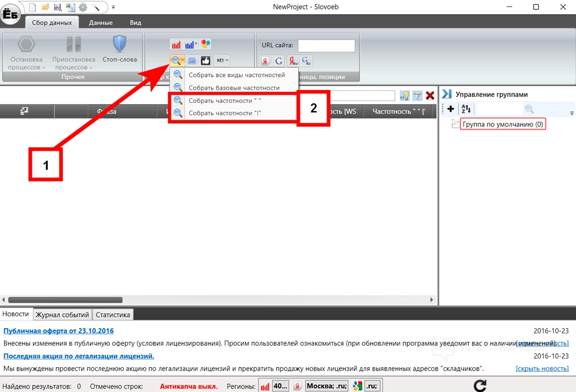
Task: Open Последняя акция по легализации лицензий link
Action: (79, 356)
